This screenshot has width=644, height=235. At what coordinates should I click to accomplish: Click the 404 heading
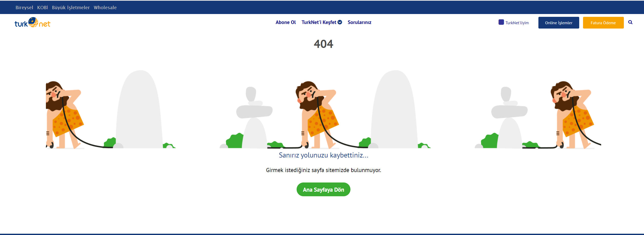tap(323, 44)
